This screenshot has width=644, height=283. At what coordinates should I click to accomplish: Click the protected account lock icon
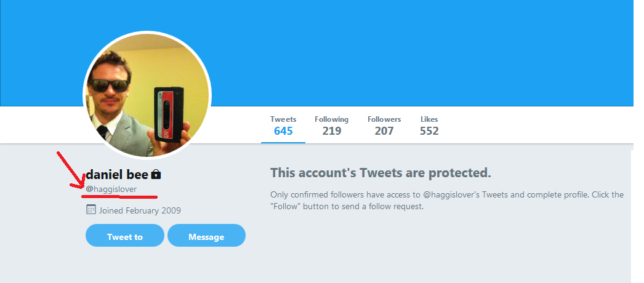pos(156,174)
